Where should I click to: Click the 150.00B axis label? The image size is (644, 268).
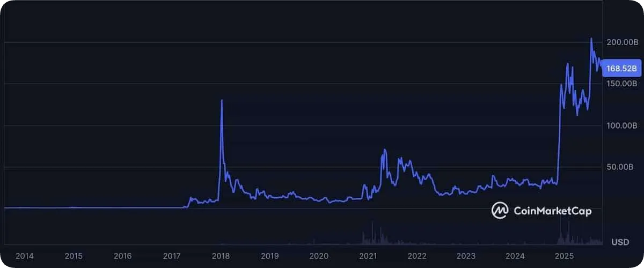tap(622, 84)
